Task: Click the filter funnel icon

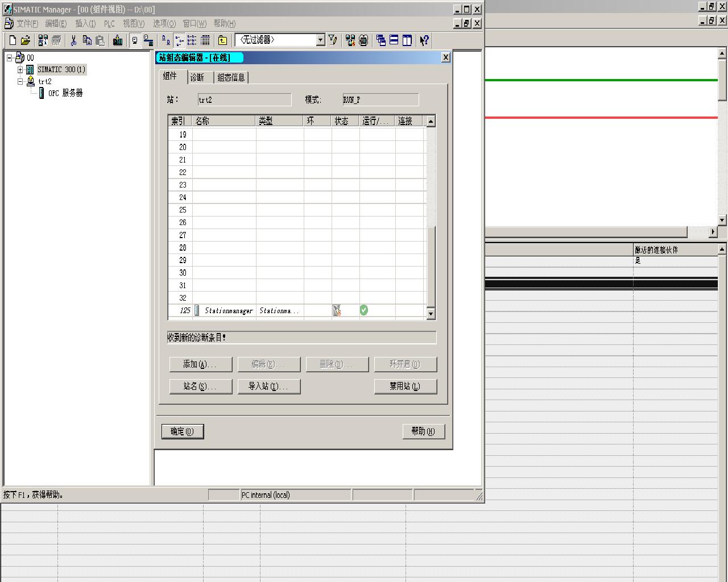Action: pos(333,40)
